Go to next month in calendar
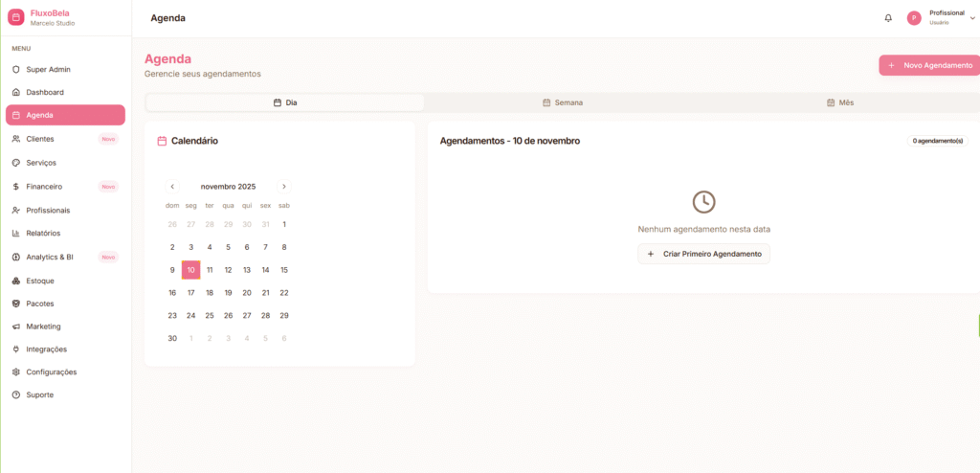This screenshot has width=980, height=473. (284, 187)
